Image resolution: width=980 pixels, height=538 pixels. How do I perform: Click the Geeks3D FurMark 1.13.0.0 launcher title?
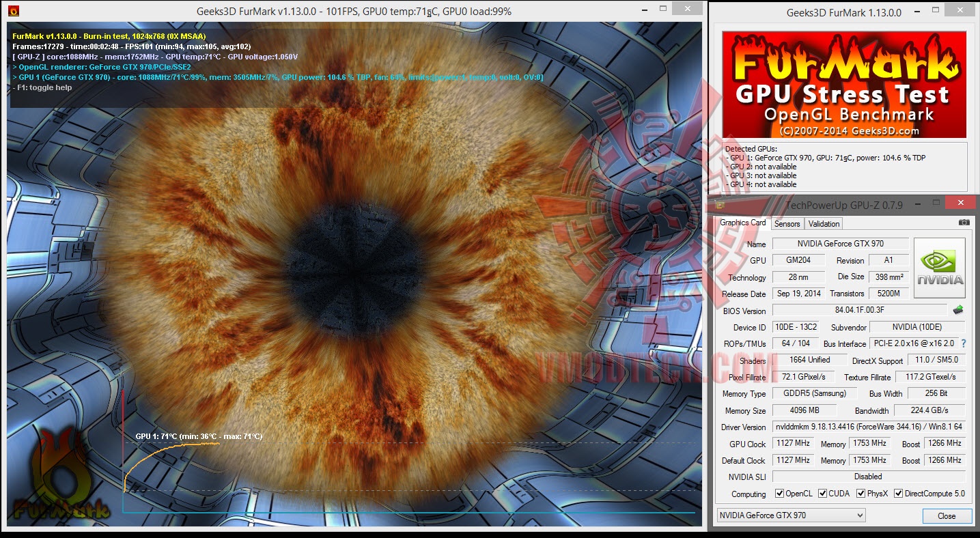point(844,12)
